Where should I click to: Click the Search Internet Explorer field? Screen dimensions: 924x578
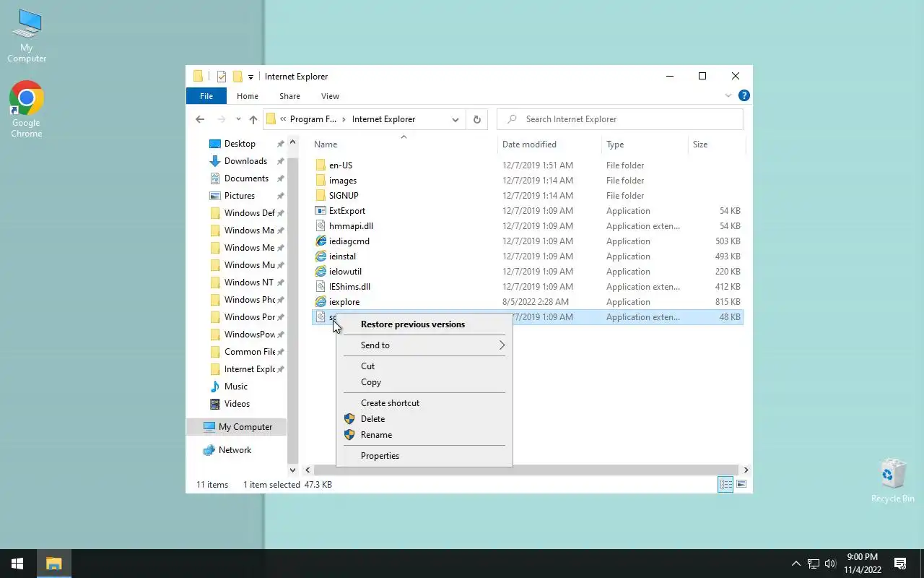pos(620,119)
